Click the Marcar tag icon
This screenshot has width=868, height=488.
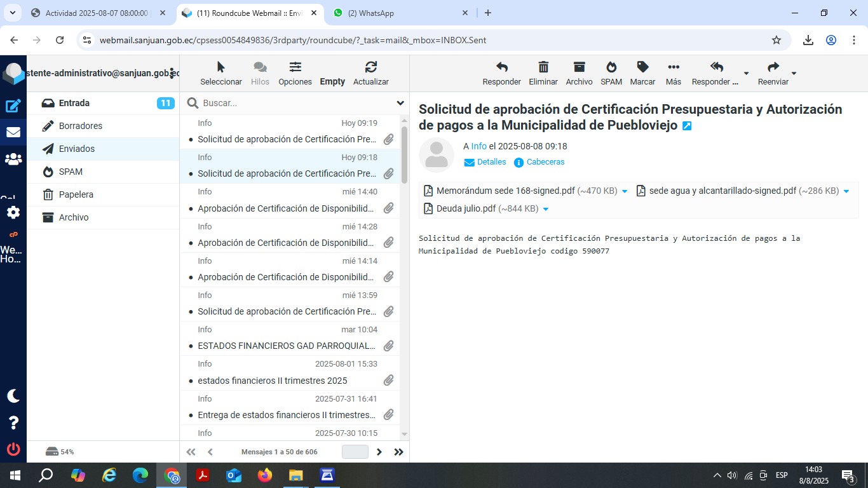click(x=642, y=67)
